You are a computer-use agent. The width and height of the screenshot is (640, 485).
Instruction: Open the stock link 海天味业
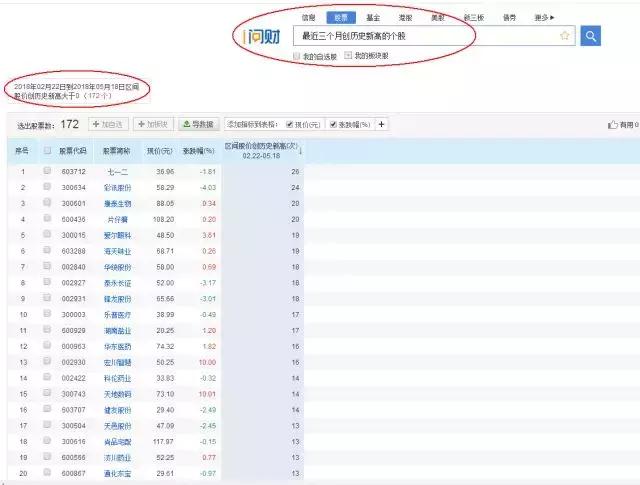pyautogui.click(x=118, y=251)
